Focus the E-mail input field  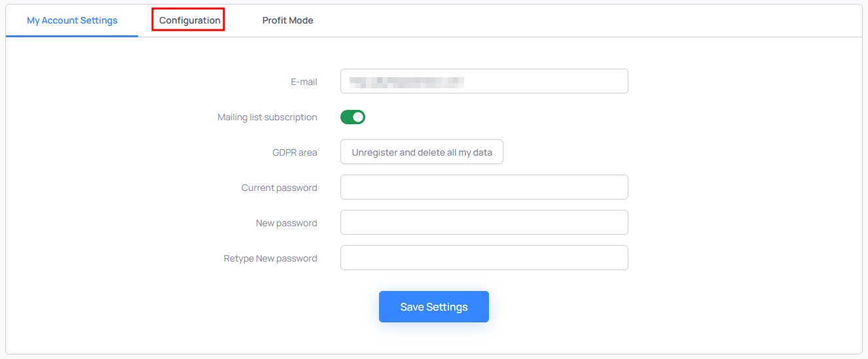[x=484, y=81]
